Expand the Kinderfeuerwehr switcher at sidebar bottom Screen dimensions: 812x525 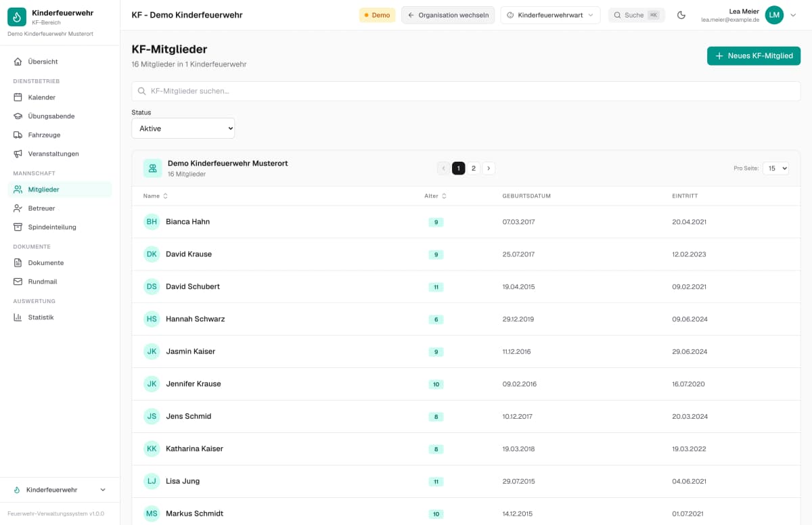60,490
